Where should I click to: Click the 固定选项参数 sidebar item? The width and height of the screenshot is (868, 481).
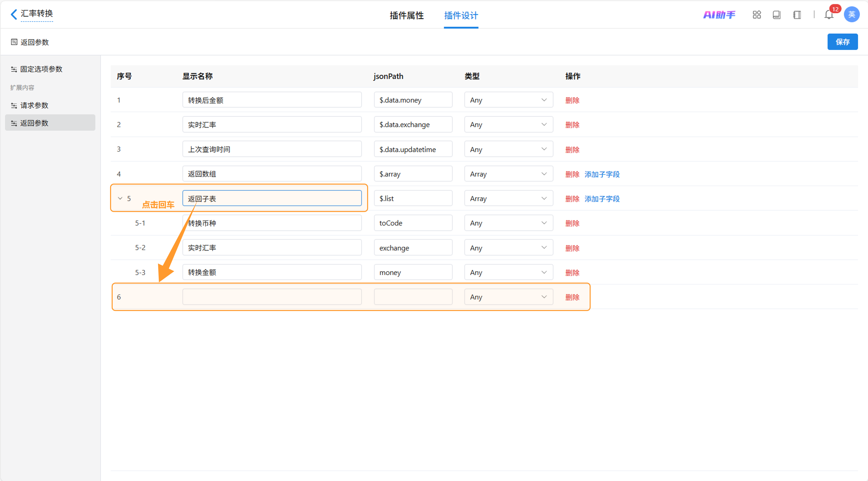[x=41, y=69]
